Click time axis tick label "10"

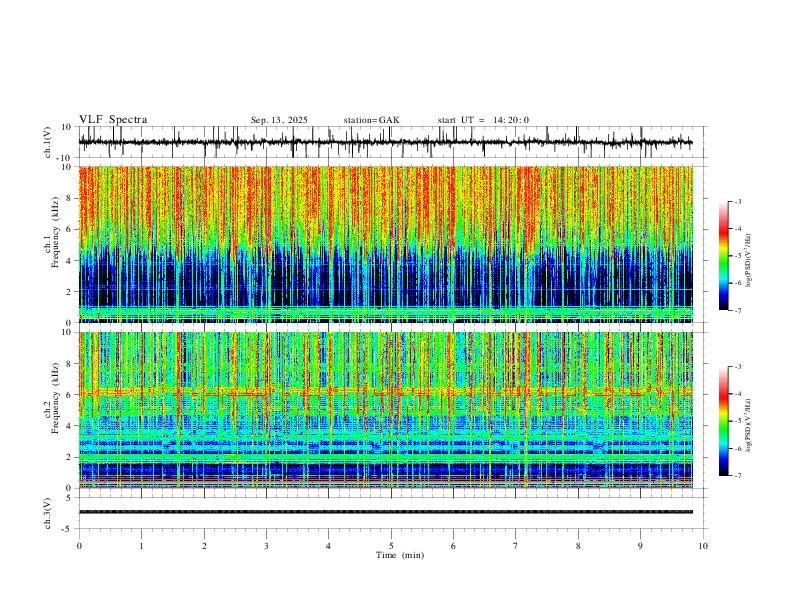[703, 546]
